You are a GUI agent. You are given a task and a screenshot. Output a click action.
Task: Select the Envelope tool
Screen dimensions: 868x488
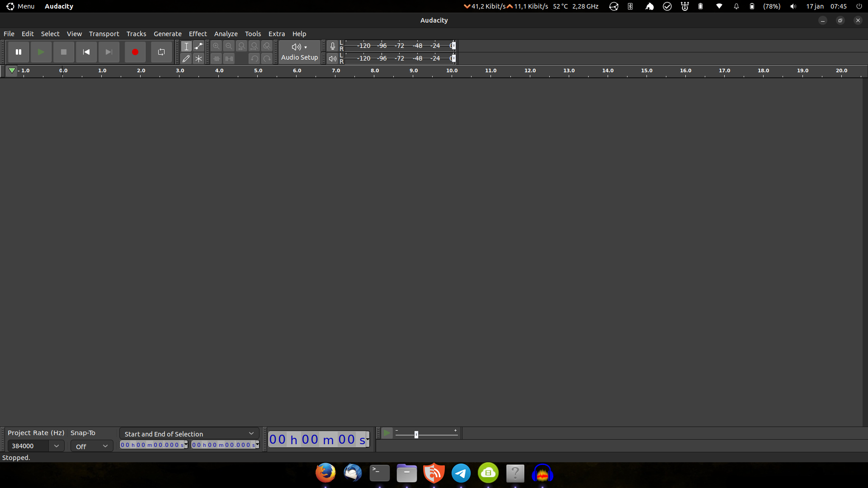click(199, 46)
